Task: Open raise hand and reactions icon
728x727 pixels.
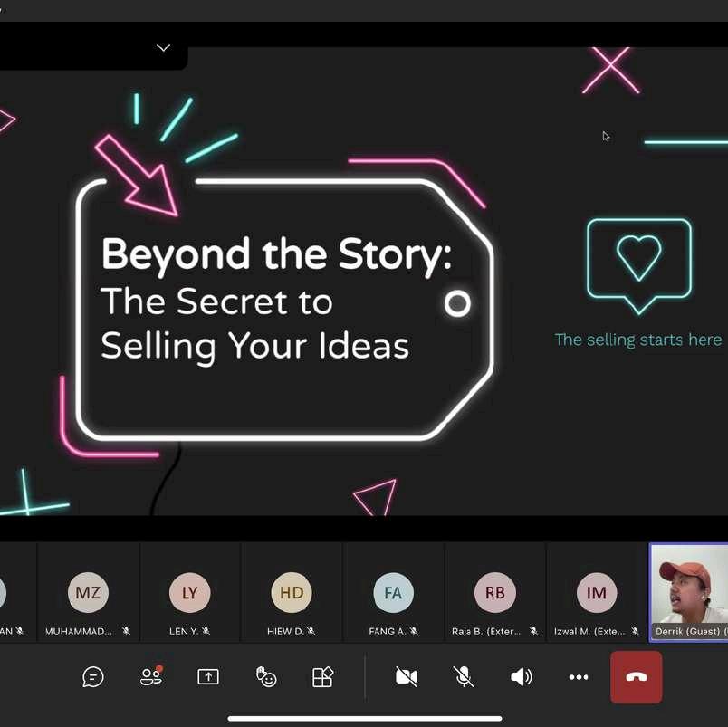Action: point(266,676)
